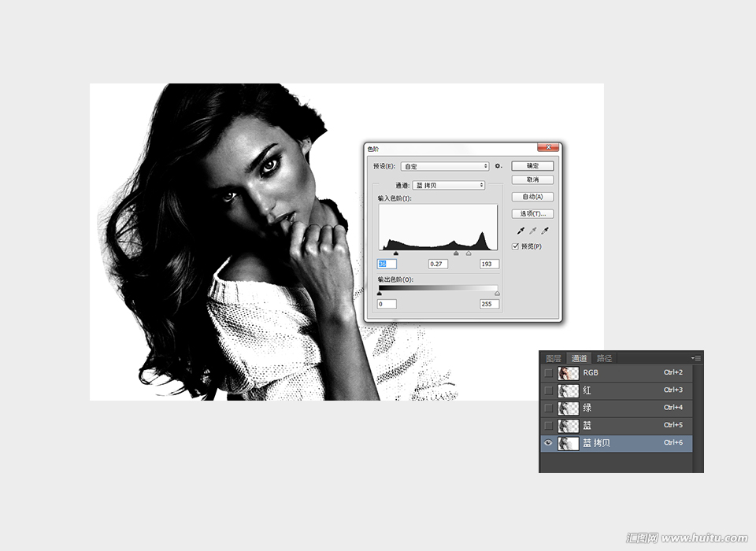Focus the input highlight field showing 193
Screen dimensions: 756x551
click(489, 264)
